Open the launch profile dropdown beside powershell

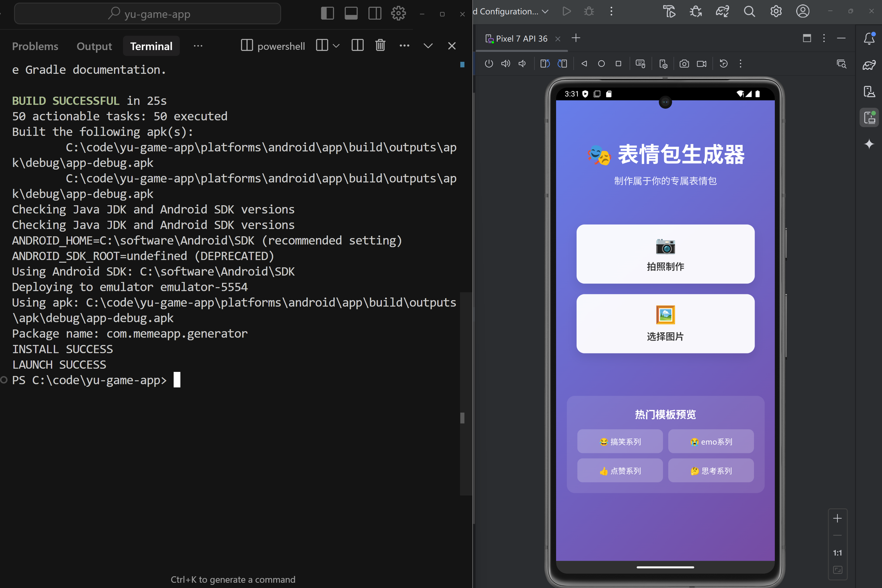pos(336,46)
